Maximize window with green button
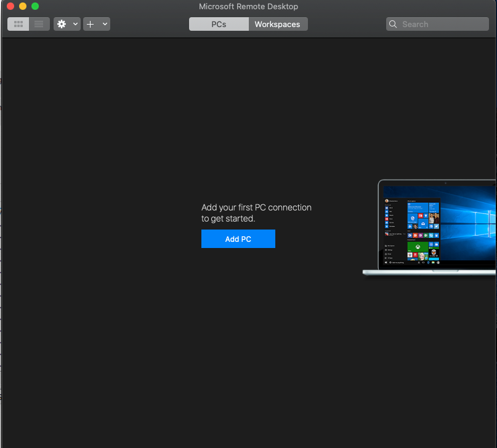 coord(35,6)
